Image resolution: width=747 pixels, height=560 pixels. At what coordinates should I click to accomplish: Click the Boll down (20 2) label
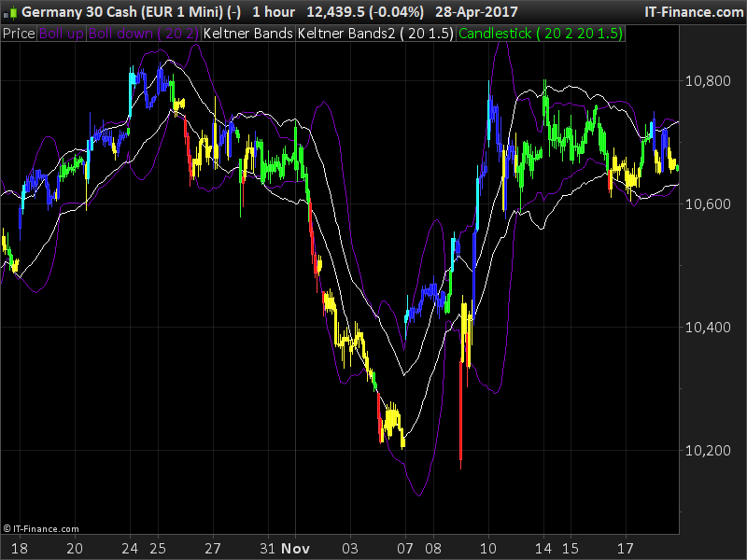point(144,34)
